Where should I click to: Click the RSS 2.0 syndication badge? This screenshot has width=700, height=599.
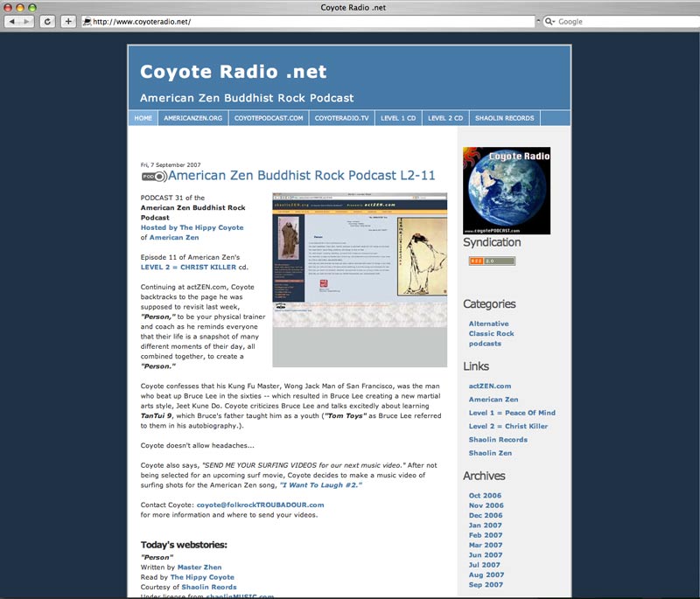[492, 261]
